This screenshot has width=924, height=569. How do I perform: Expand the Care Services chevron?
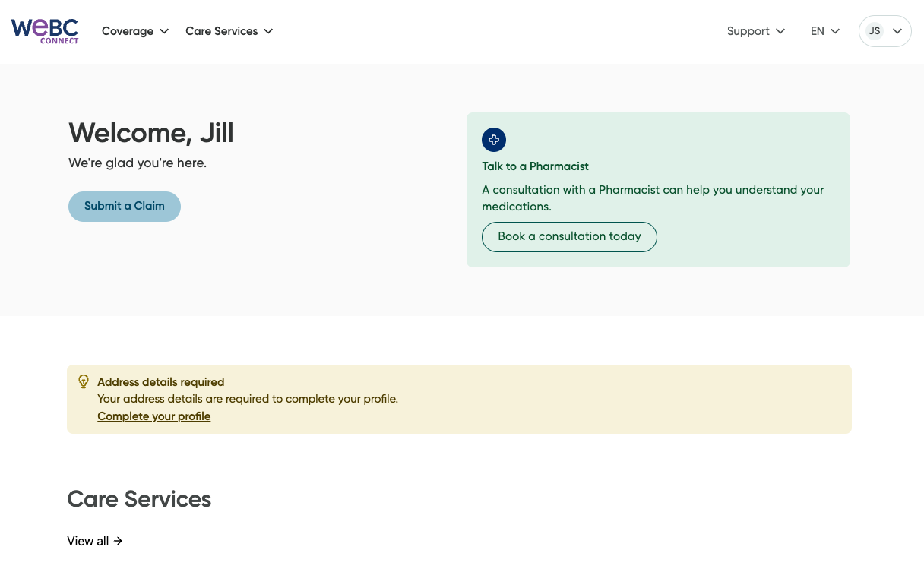(268, 31)
